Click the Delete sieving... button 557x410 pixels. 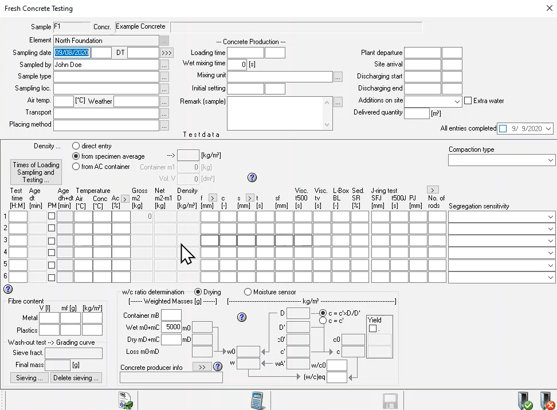pyautogui.click(x=76, y=378)
